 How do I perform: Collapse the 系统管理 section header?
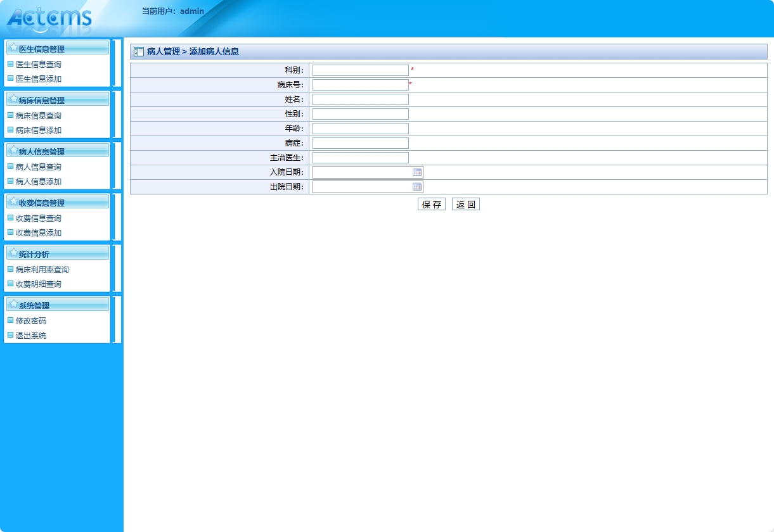pos(58,304)
